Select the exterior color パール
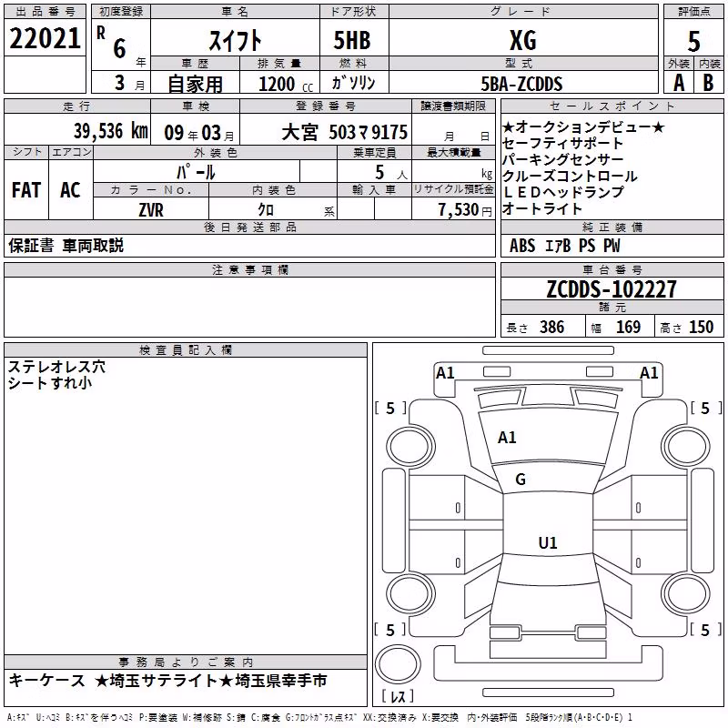Viewport: 728px width, 728px height. click(196, 172)
